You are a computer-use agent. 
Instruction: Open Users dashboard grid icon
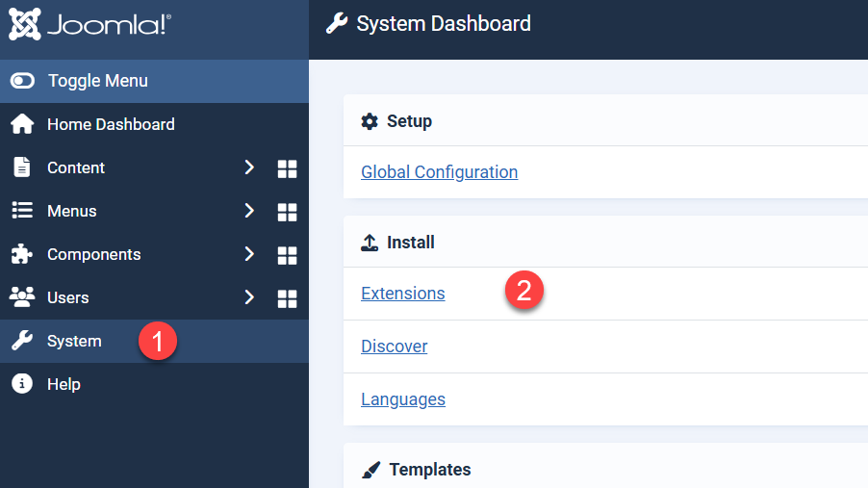coord(287,298)
